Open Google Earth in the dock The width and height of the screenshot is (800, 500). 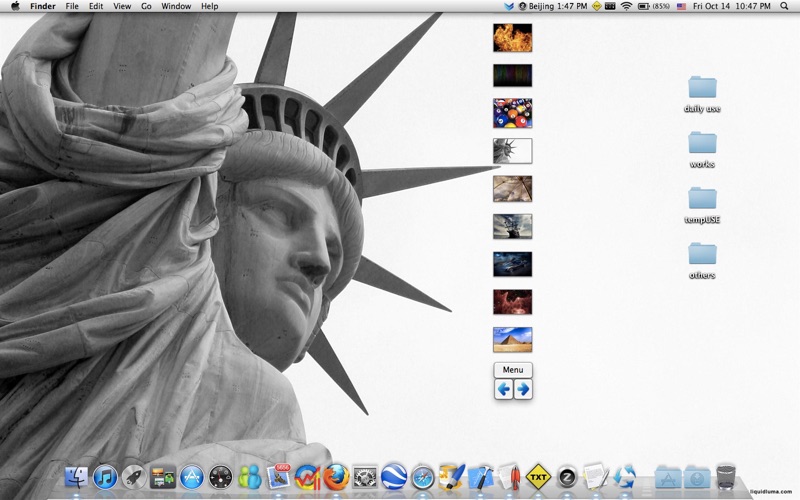[394, 477]
